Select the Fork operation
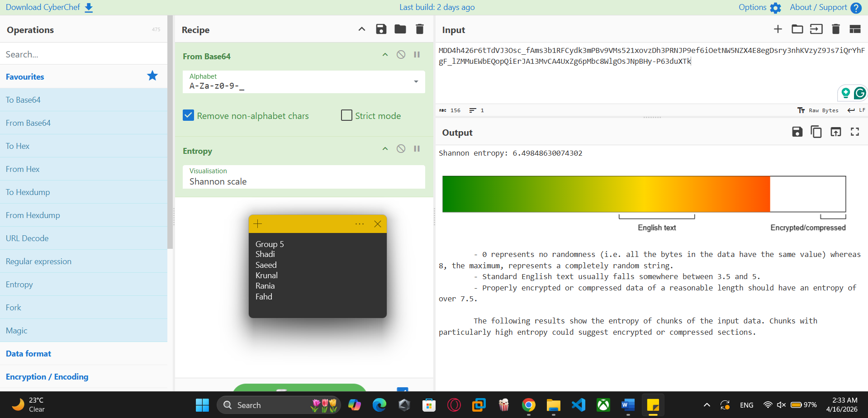 click(84, 308)
